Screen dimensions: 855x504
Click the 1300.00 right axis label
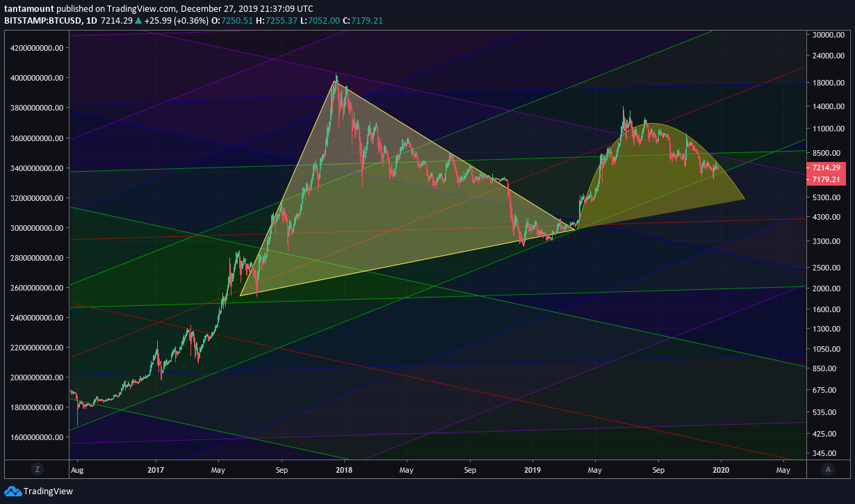click(x=825, y=329)
